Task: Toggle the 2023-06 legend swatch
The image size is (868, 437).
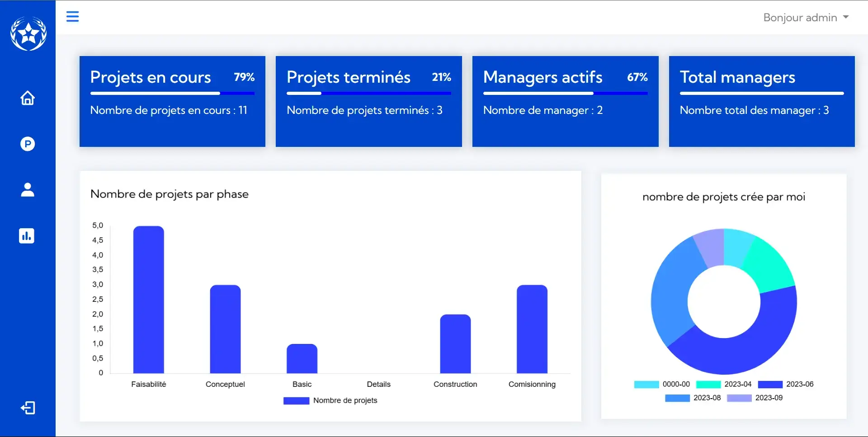Action: pos(770,385)
